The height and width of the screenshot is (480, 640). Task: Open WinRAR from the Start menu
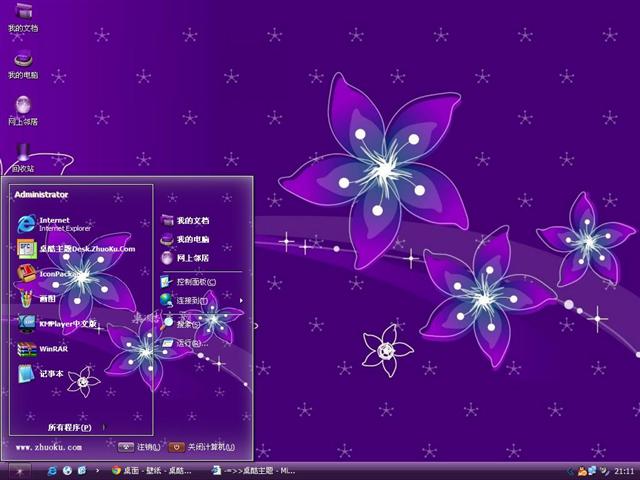tap(42, 349)
